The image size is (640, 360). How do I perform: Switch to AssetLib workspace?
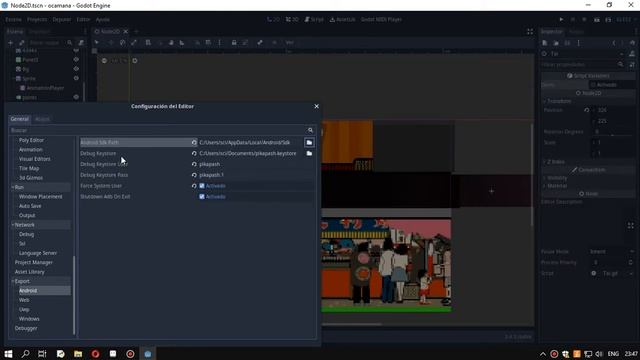342,19
